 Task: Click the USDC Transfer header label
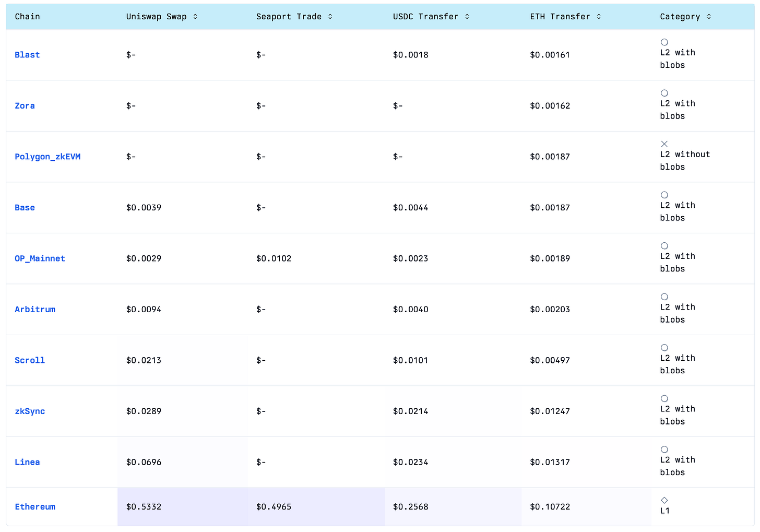[x=425, y=17]
